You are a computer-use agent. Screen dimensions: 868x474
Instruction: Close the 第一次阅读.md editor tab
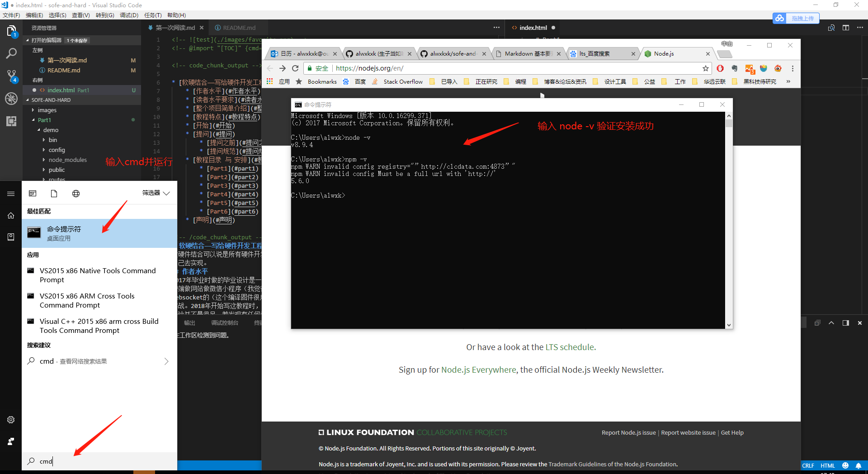coord(202,28)
